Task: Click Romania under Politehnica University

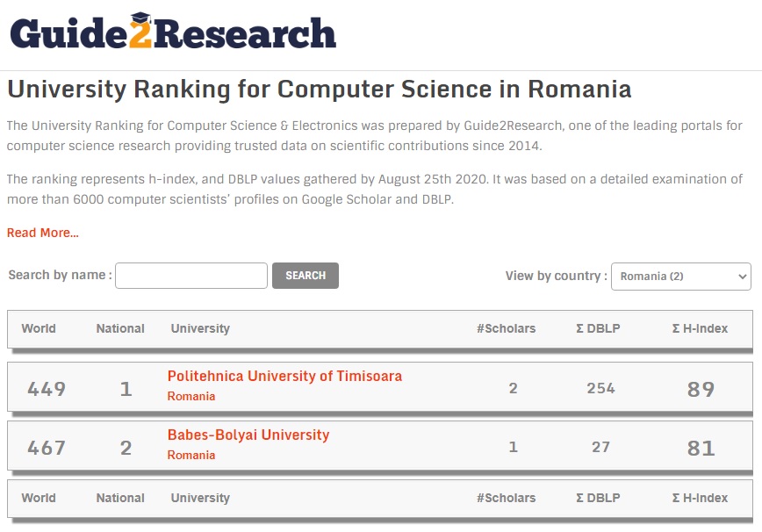Action: (x=191, y=396)
